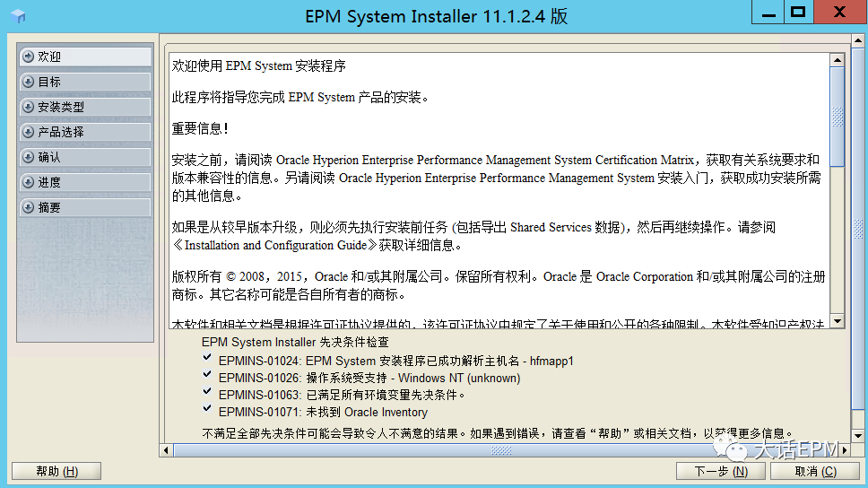Close the EPM System Installer window
868x488 pixels.
840,13
